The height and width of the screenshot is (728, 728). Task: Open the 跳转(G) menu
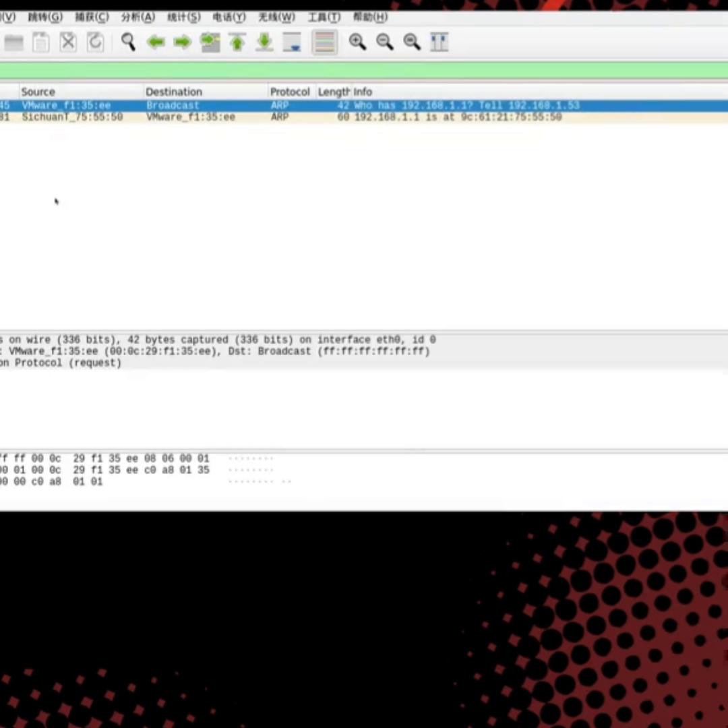click(45, 17)
